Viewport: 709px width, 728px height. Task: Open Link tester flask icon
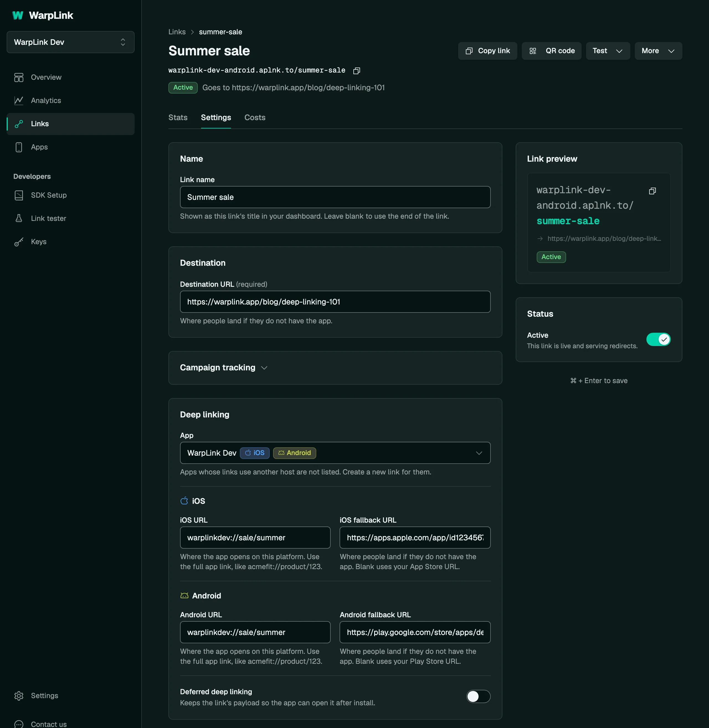(19, 218)
